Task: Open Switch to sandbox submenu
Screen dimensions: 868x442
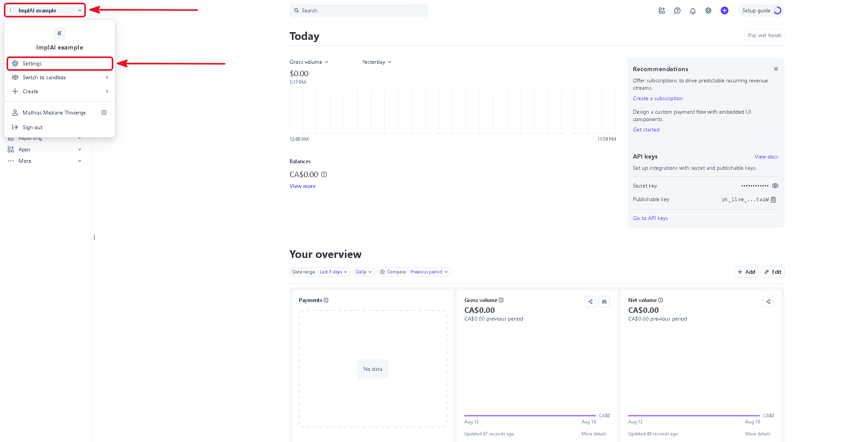Action: click(x=60, y=77)
